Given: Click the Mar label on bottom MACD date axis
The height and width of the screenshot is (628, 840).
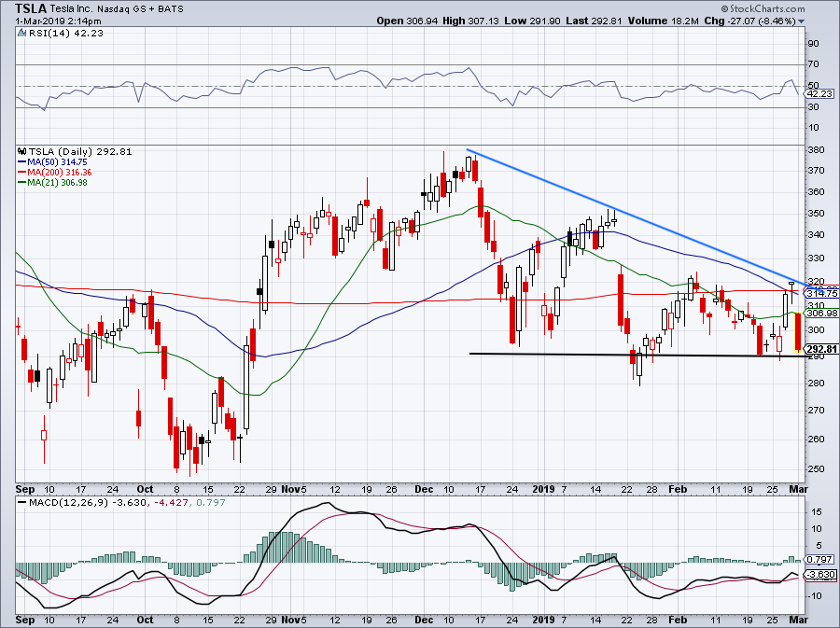Looking at the screenshot, I should pos(799,621).
